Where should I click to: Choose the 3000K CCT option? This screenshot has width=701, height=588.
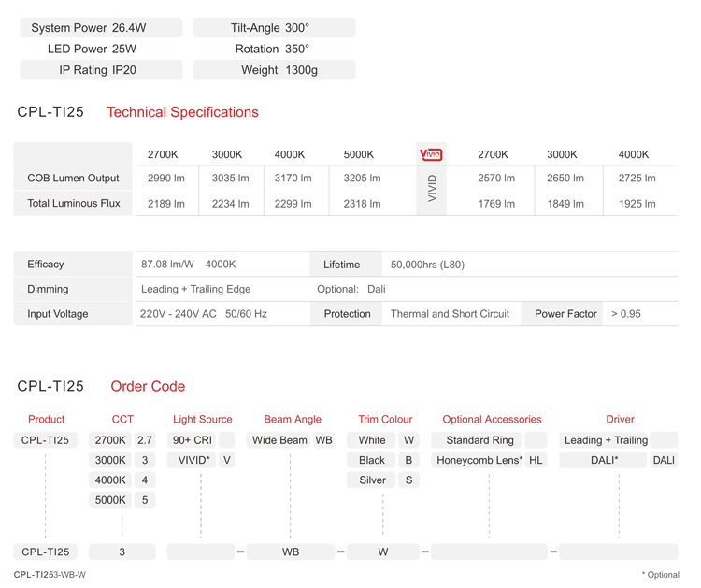point(110,460)
